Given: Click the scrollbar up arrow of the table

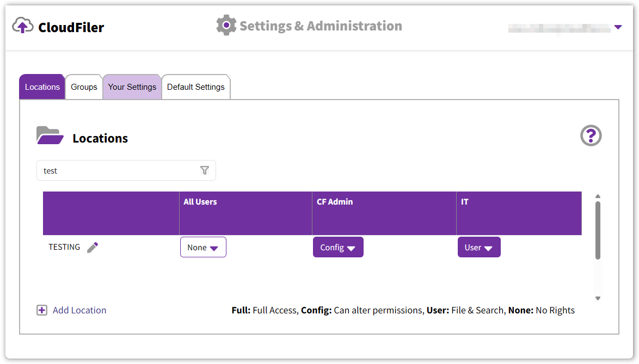Looking at the screenshot, I should 598,196.
